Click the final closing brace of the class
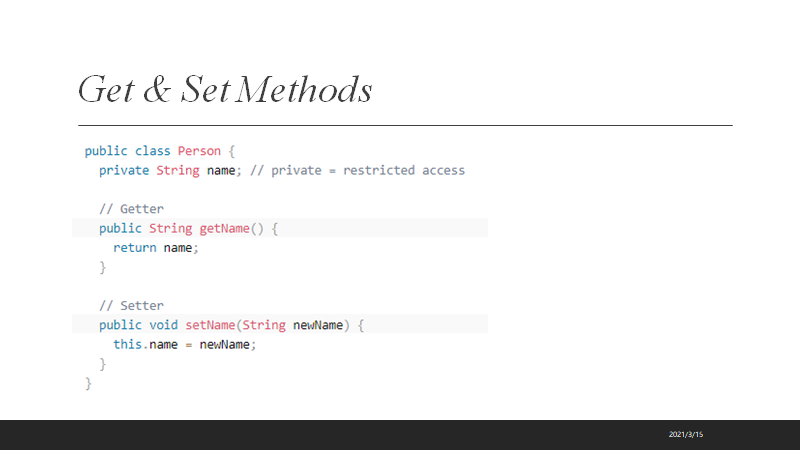 pos(88,383)
